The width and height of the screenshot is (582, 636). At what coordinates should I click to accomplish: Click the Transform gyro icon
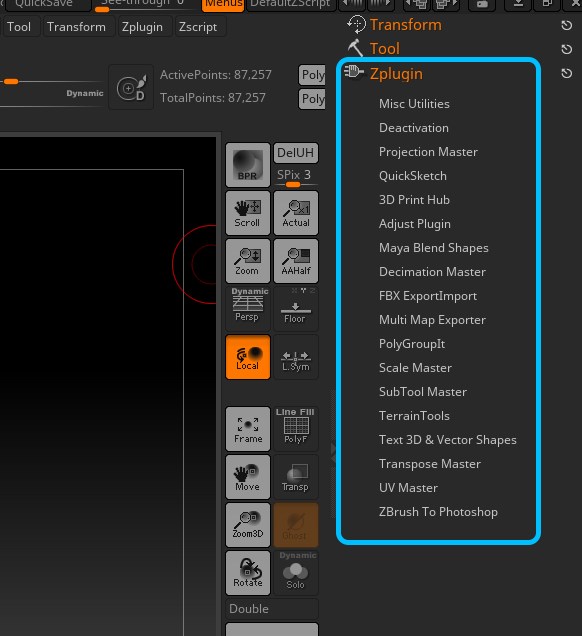[x=357, y=24]
